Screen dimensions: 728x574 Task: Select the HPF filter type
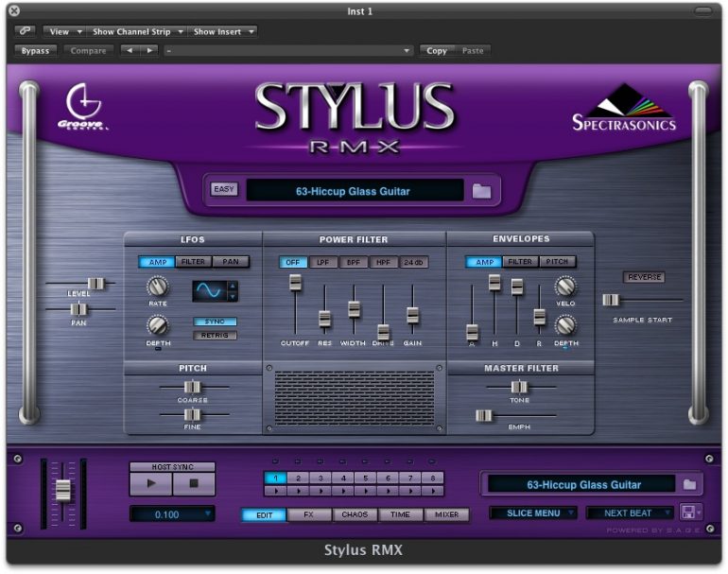pyautogui.click(x=383, y=262)
